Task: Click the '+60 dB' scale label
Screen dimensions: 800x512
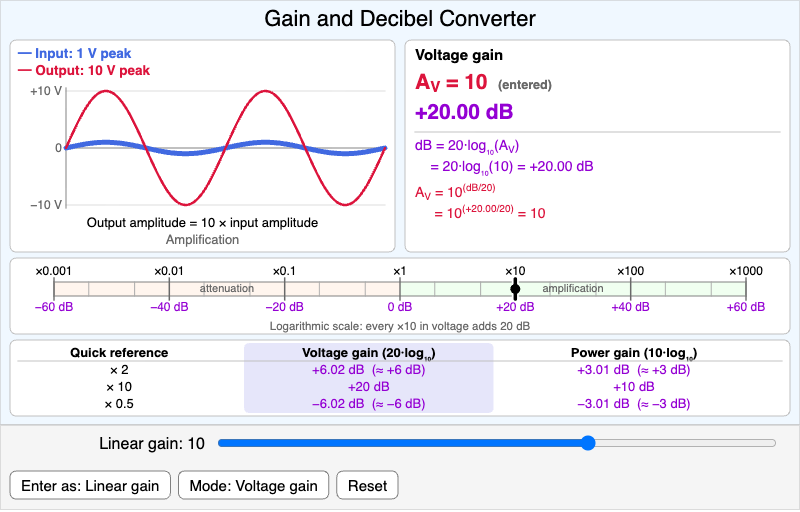Action: (746, 307)
